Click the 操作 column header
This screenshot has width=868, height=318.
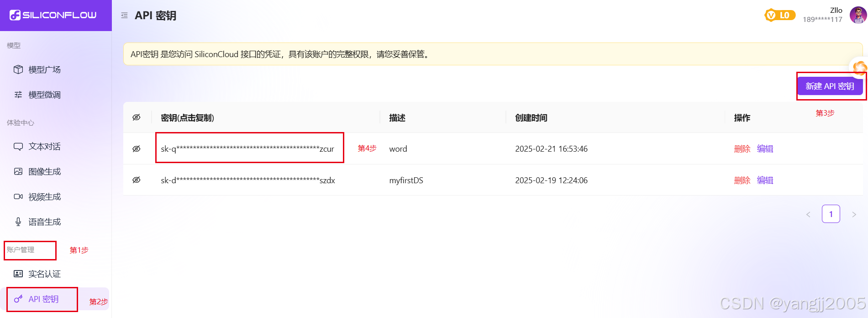pyautogui.click(x=742, y=118)
